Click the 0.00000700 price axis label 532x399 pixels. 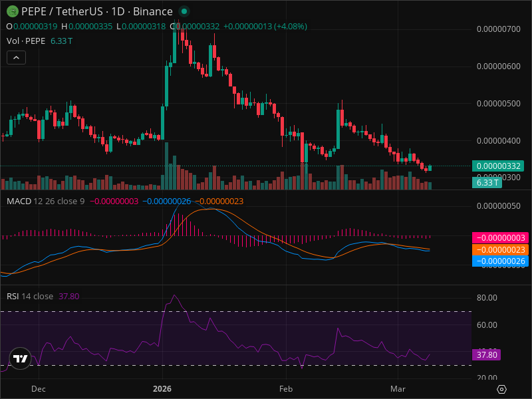click(498, 29)
